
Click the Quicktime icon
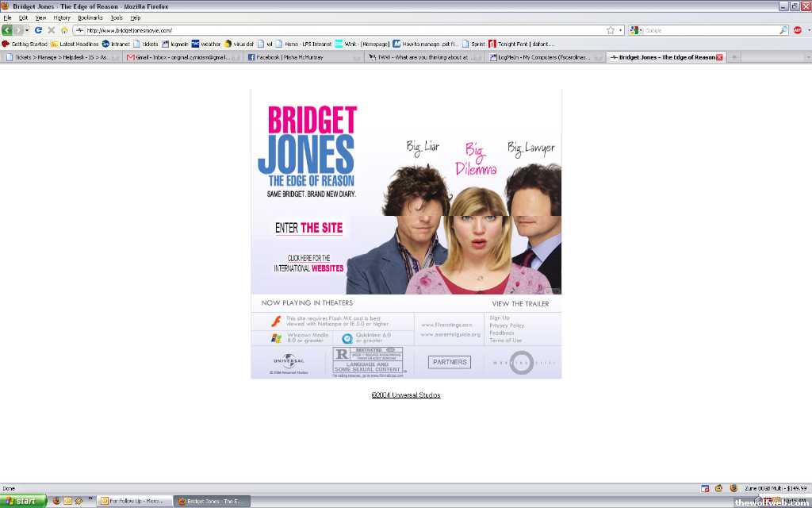tap(347, 338)
